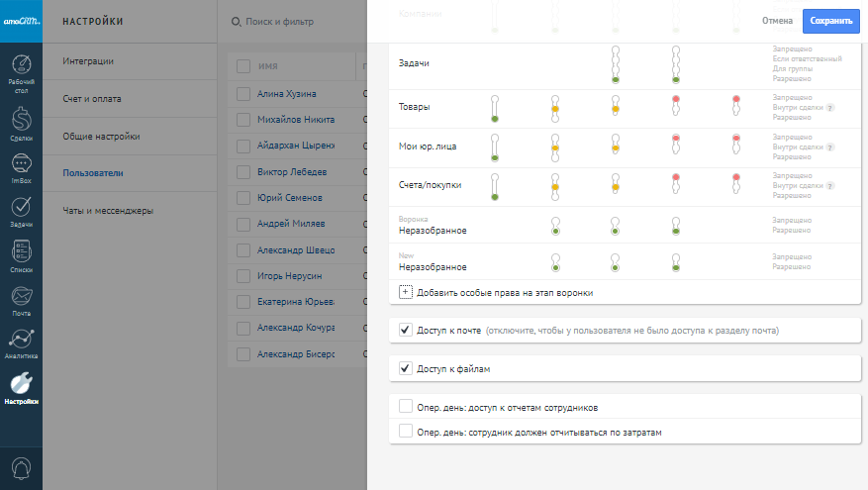Adjust the first permission slider in Товары row
Screen dimensions: 868x490
[x=494, y=107]
